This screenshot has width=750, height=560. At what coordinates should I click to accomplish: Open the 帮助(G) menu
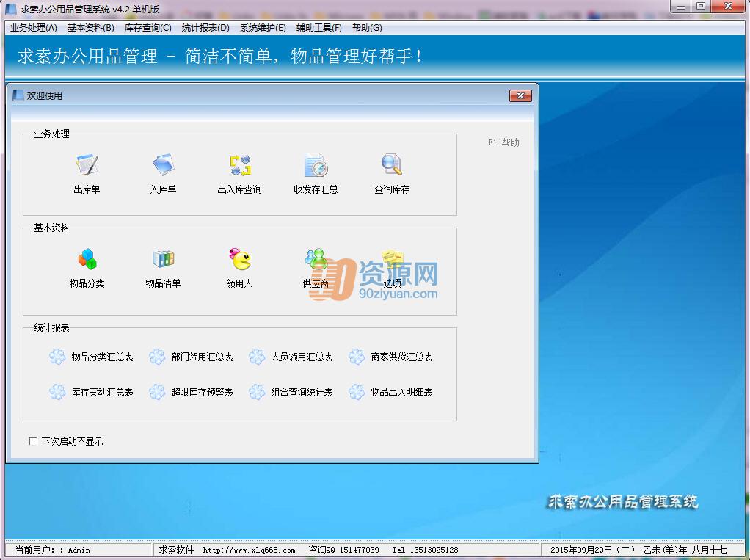[x=367, y=28]
